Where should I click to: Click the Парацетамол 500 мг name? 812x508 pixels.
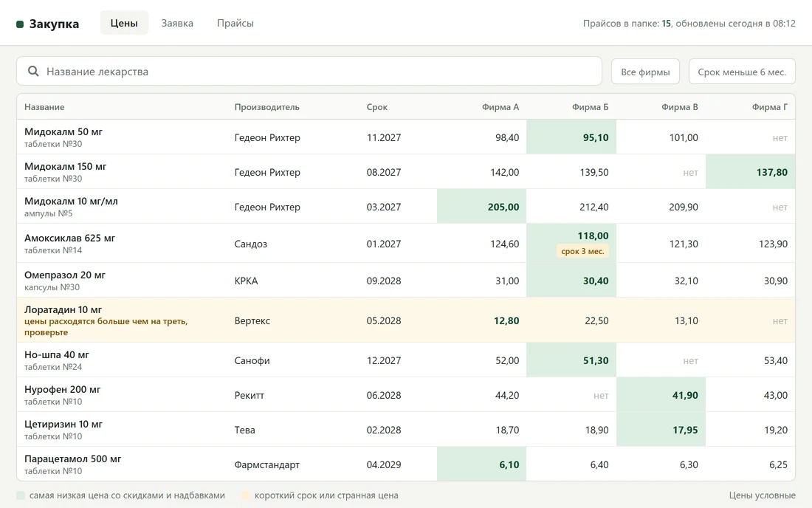point(72,459)
